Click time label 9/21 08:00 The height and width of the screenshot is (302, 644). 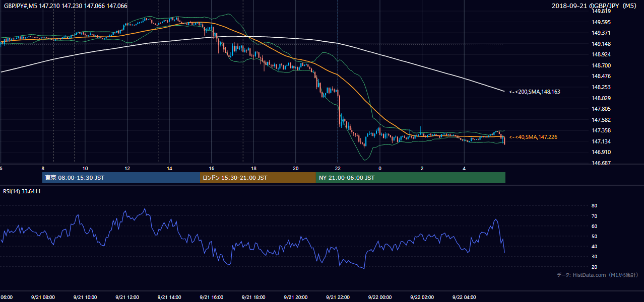tap(43, 297)
